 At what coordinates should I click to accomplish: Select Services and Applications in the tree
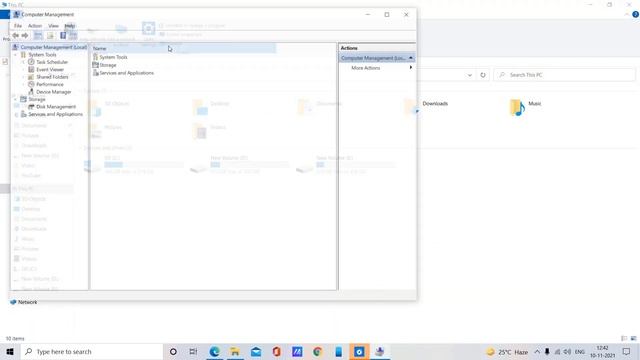click(55, 114)
